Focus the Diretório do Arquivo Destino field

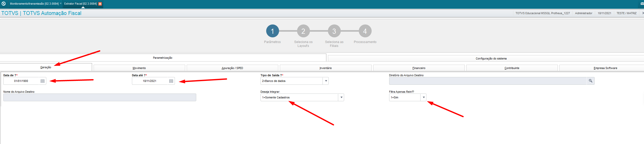click(488, 81)
